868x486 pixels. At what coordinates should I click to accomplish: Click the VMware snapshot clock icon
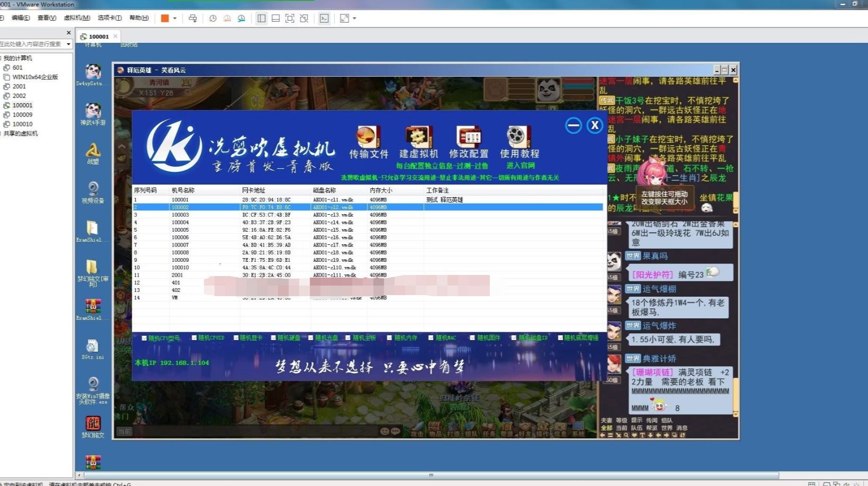click(x=213, y=18)
